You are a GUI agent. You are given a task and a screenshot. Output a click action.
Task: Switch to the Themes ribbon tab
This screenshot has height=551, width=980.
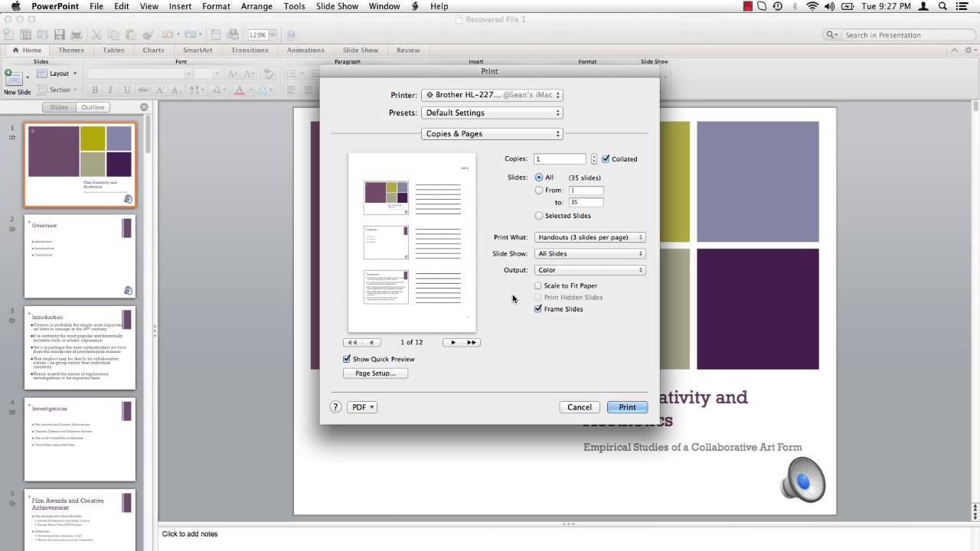71,50
